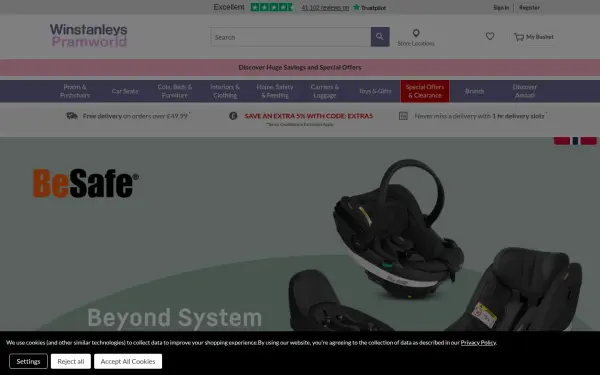Click the dark middle carousel button
The height and width of the screenshot is (375, 600).
coord(575,141)
